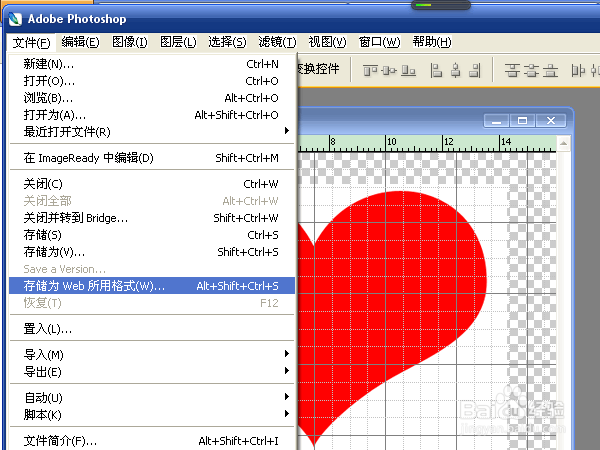Image resolution: width=600 pixels, height=450 pixels.
Task: Close the document window
Action: tap(551, 121)
